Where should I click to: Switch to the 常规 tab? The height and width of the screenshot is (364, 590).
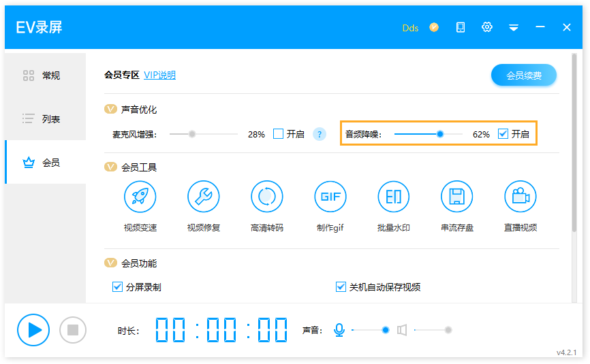[x=45, y=75]
